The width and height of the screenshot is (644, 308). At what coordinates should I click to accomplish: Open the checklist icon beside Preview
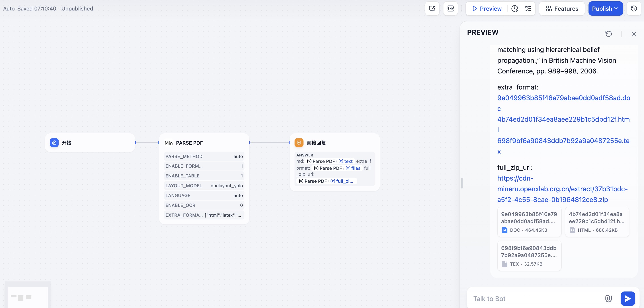(x=528, y=8)
